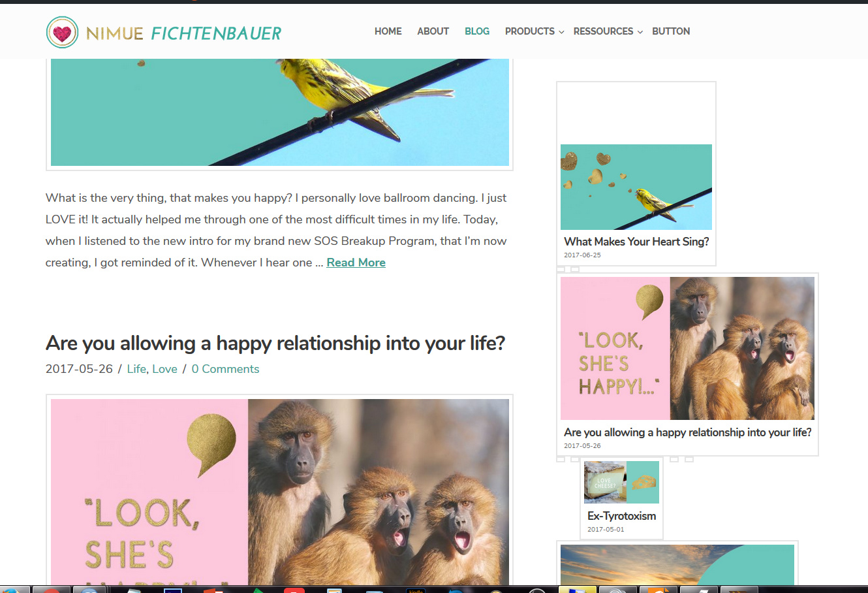868x593 pixels.
Task: Open the Life category link
Action: (x=136, y=369)
